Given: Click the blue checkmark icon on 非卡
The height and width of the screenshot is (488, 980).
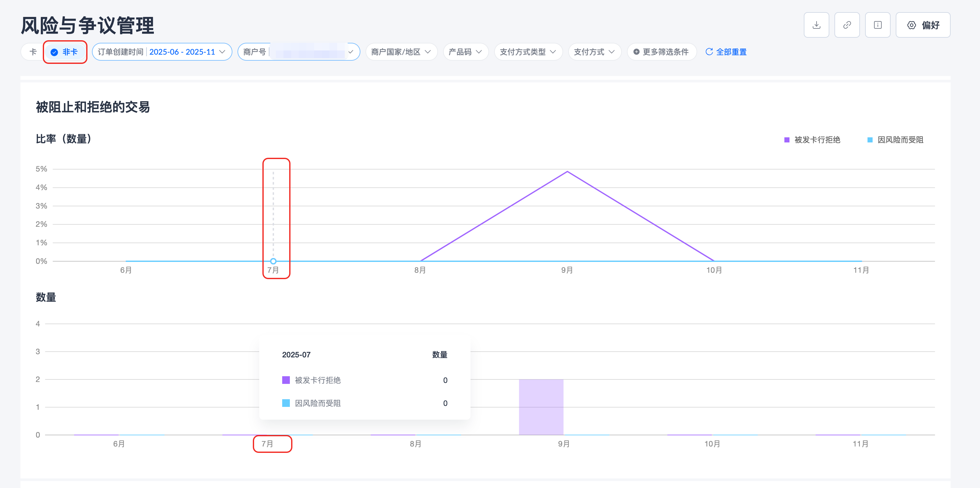Looking at the screenshot, I should click(54, 52).
